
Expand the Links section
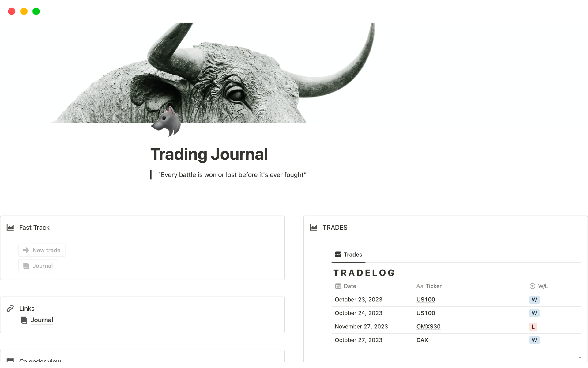[x=27, y=308]
